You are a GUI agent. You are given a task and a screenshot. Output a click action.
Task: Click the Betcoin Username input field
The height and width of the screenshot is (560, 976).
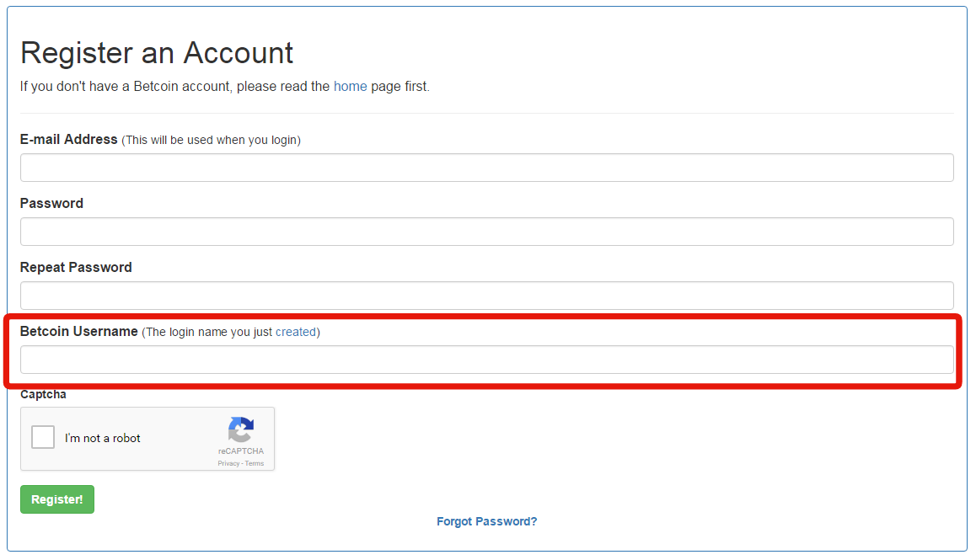(487, 360)
